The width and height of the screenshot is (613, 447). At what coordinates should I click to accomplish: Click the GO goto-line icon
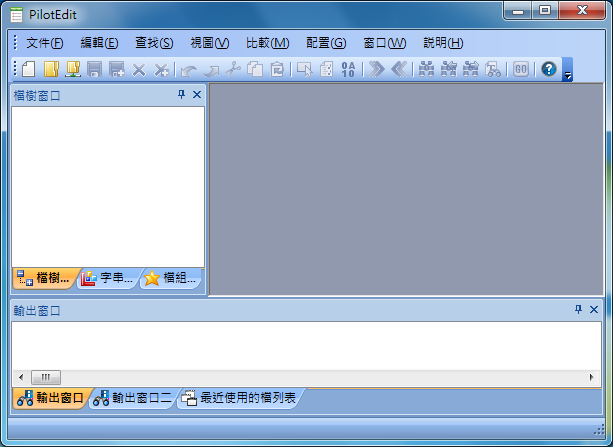521,69
